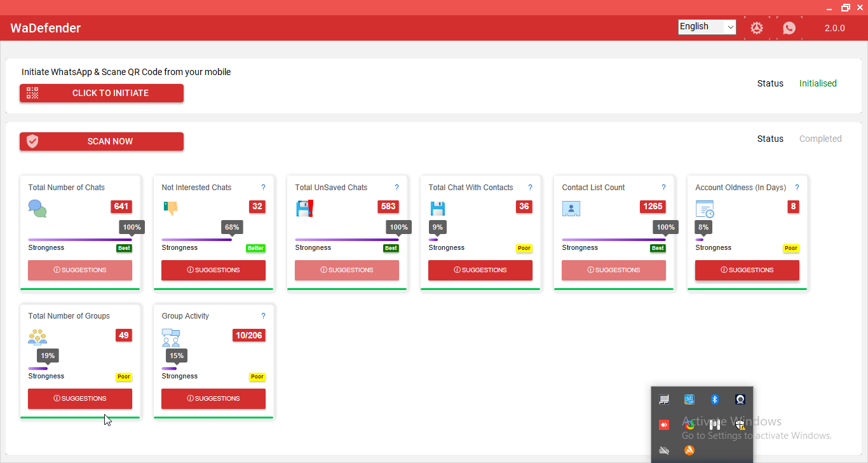
Task: Click the Avast orange tray icon
Action: pyautogui.click(x=689, y=450)
